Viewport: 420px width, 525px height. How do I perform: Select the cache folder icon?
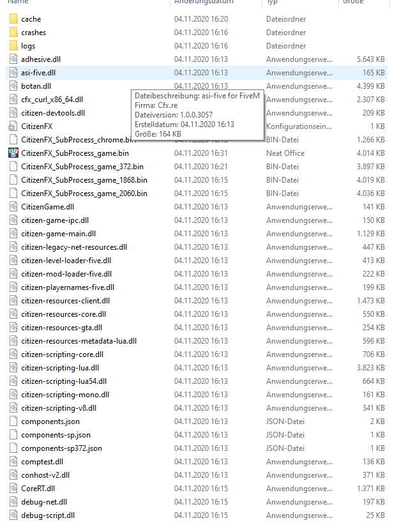(13, 19)
